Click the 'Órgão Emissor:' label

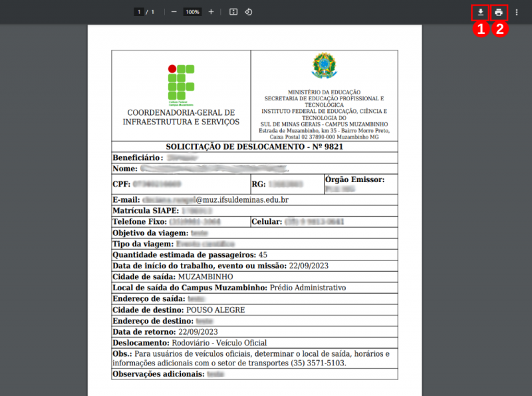(355, 179)
